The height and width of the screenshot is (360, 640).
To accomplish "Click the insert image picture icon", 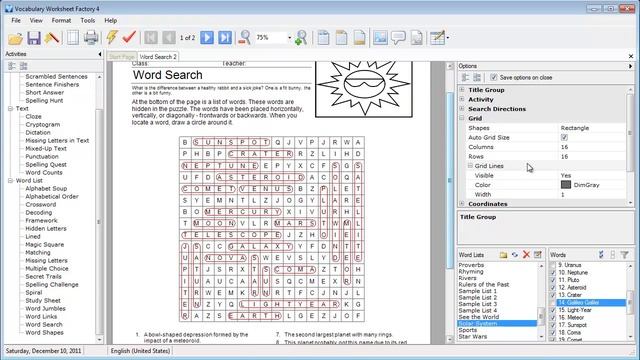I will [380, 38].
